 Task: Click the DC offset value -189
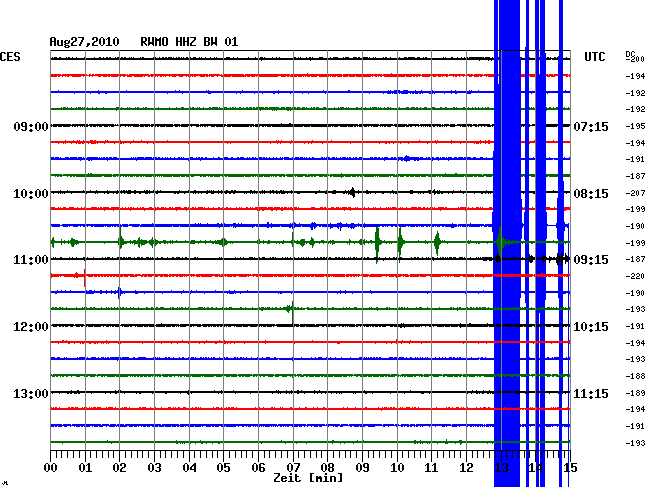[x=635, y=393]
